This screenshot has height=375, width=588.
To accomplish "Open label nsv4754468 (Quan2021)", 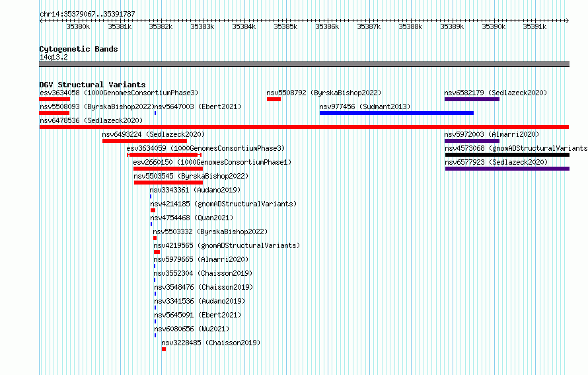I will (192, 218).
